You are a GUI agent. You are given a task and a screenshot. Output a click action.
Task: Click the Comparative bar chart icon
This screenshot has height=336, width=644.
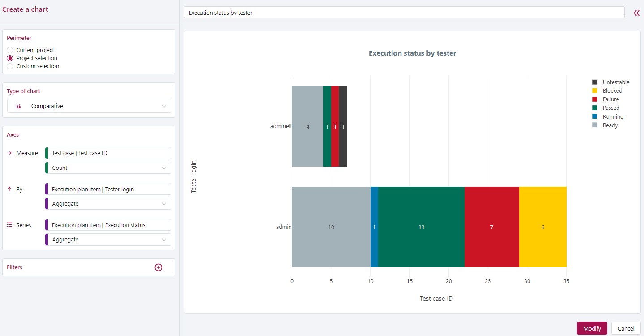[x=19, y=106]
